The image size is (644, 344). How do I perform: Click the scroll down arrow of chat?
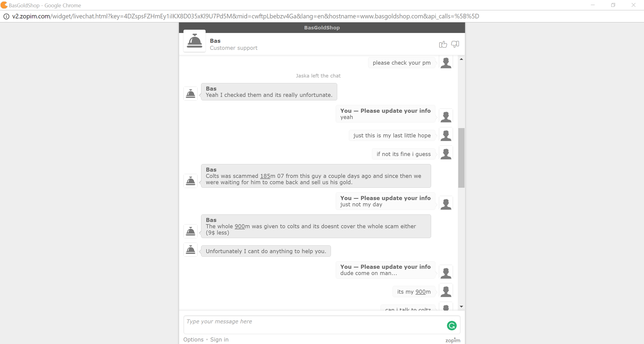(x=461, y=307)
